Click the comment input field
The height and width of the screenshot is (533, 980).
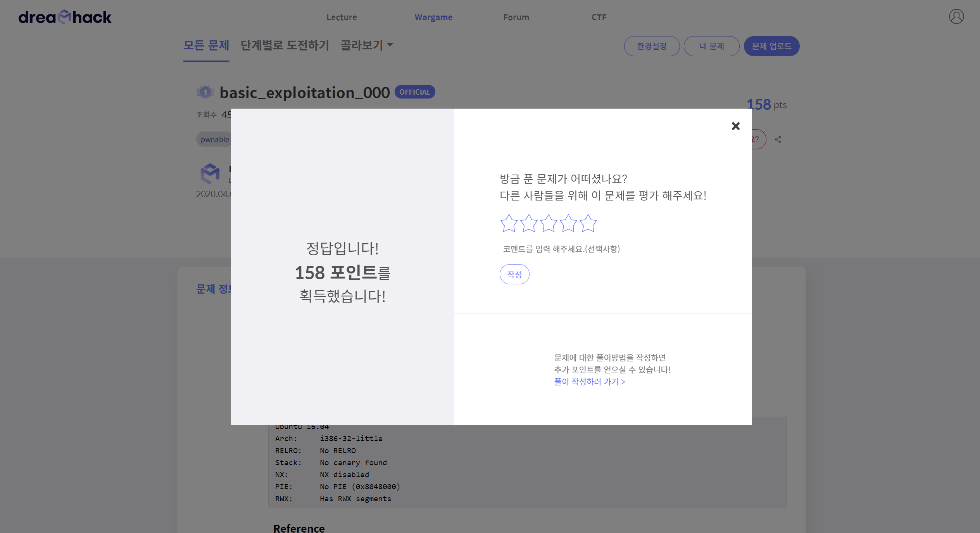coord(602,249)
